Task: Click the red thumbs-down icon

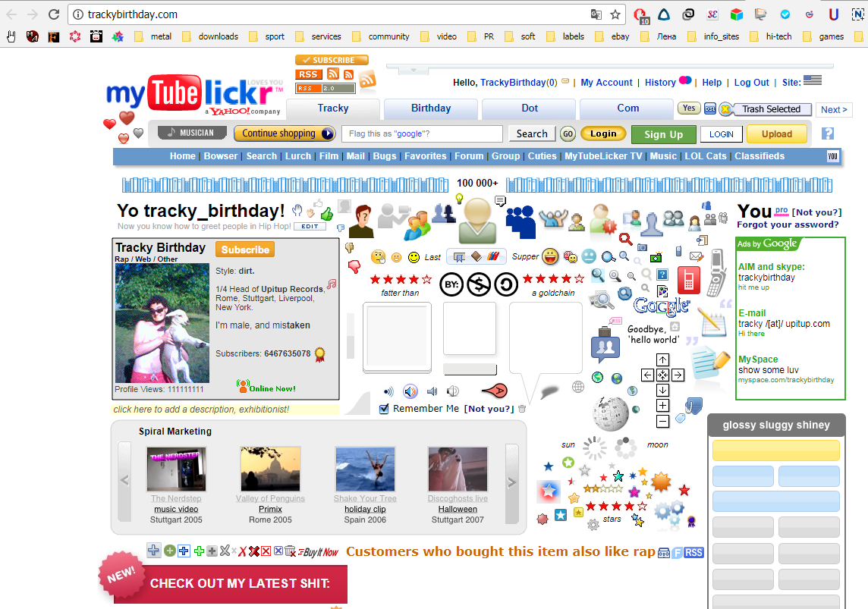Action: click(x=354, y=267)
